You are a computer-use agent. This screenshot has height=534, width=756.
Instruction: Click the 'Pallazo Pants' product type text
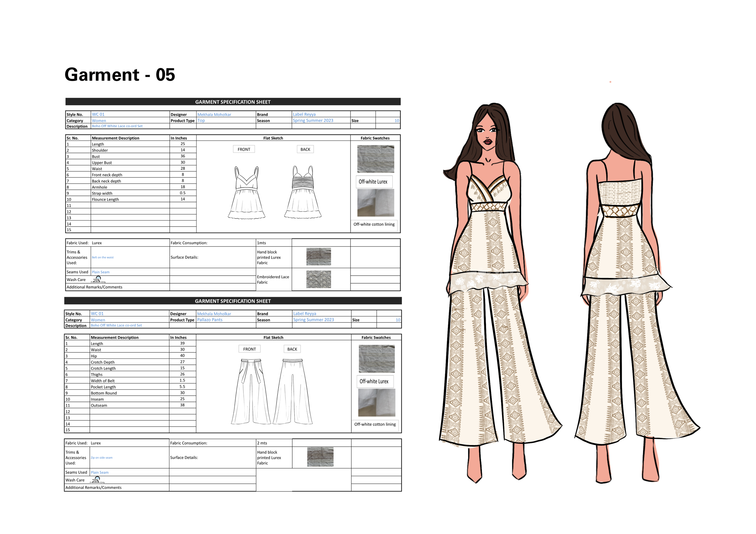click(210, 320)
